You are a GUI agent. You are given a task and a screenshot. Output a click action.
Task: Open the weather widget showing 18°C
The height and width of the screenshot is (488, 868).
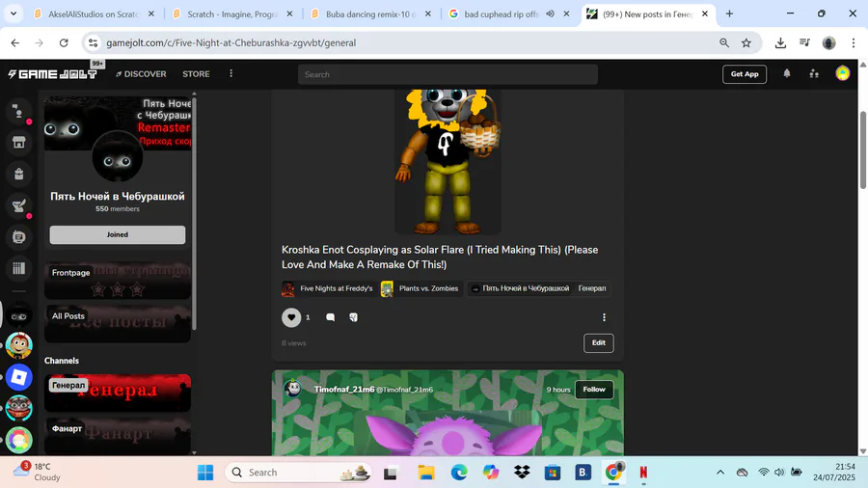coord(37,472)
